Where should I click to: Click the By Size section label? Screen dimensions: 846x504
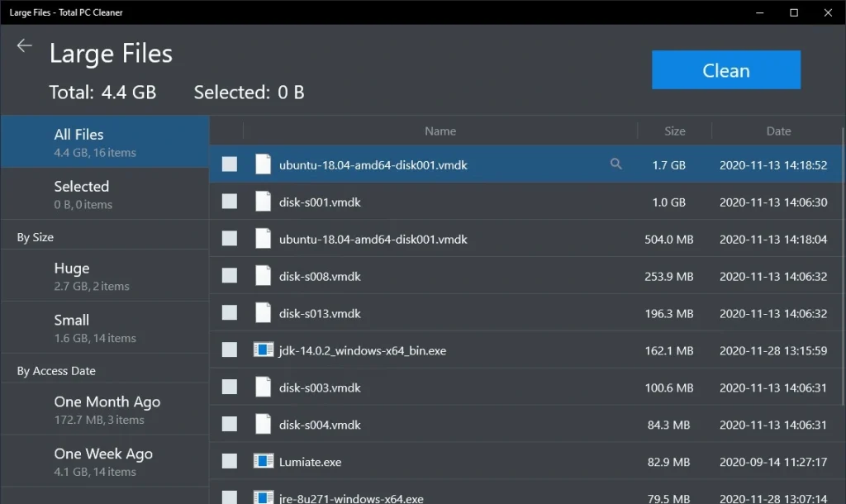pyautogui.click(x=35, y=237)
